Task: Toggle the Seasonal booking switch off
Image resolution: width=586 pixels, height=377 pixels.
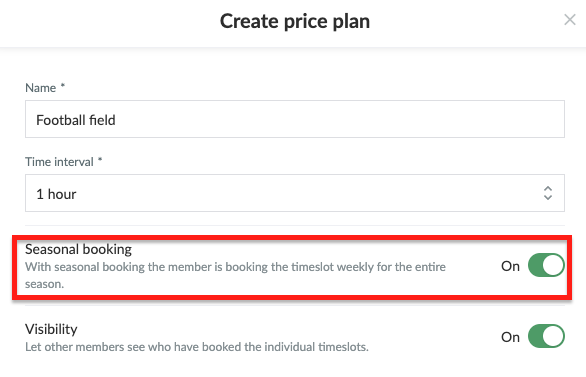Action: pyautogui.click(x=546, y=265)
